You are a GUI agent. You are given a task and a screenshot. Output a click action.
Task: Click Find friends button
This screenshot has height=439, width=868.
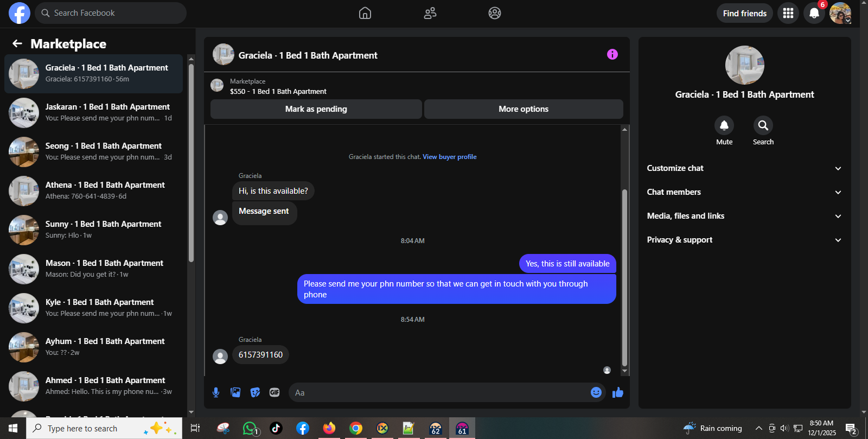(745, 13)
